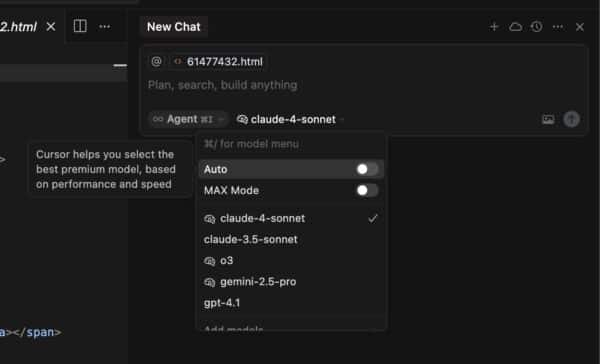Expand the claude-4-sonnet model selector

coord(290,119)
